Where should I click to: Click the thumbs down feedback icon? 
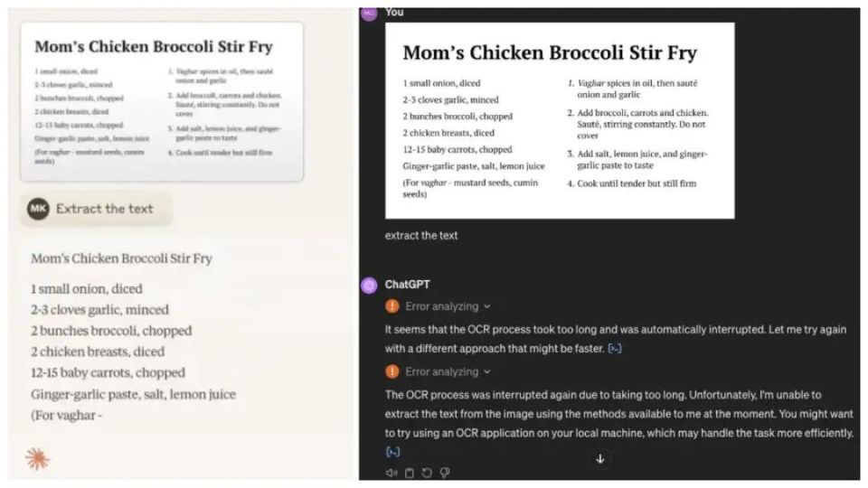pos(445,473)
